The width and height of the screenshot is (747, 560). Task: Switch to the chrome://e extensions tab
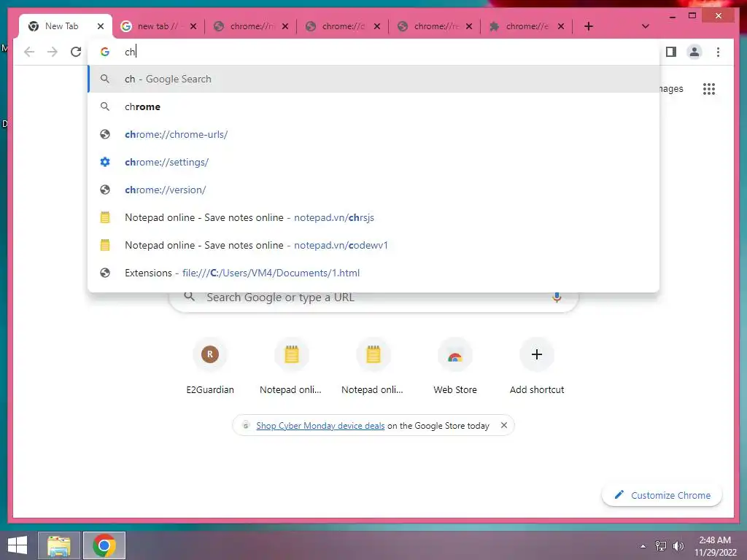pos(527,26)
